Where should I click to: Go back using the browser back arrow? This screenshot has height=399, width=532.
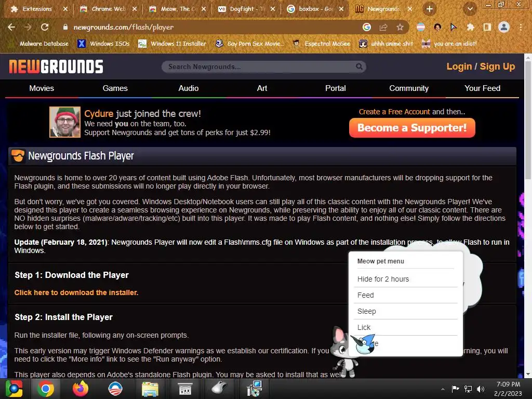click(11, 27)
